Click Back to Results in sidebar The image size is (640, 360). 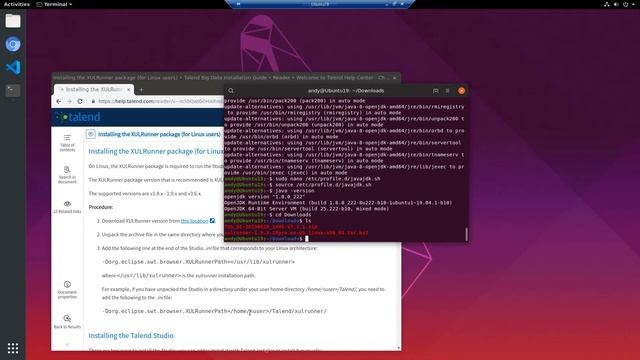pos(67,322)
